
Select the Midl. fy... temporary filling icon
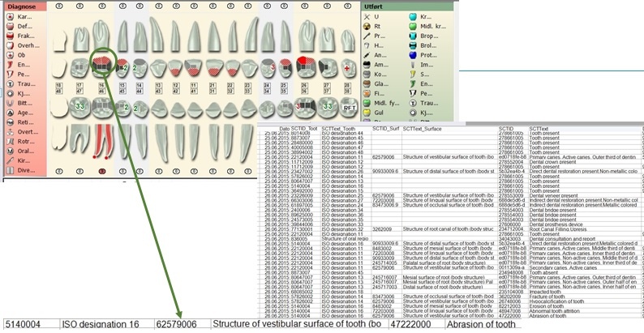(x=367, y=103)
